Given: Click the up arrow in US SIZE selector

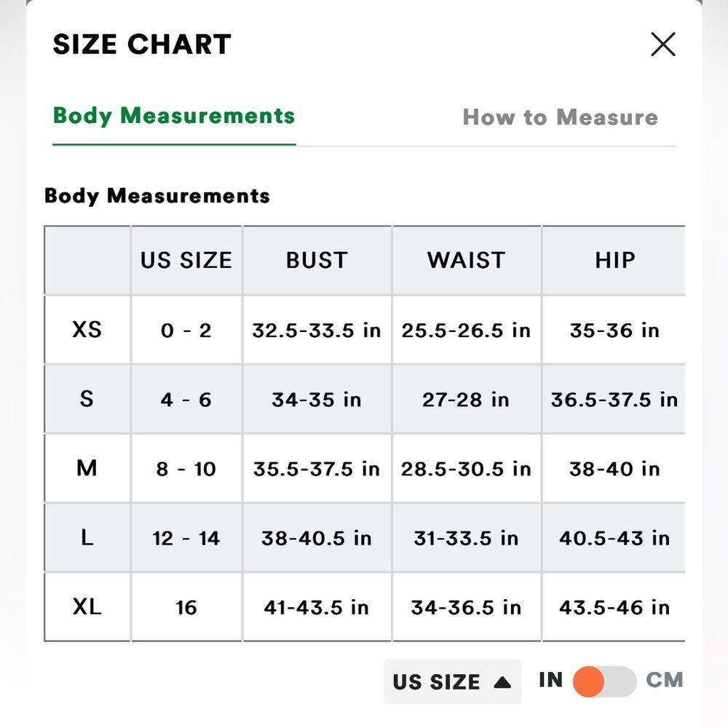Looking at the screenshot, I should pyautogui.click(x=502, y=682).
